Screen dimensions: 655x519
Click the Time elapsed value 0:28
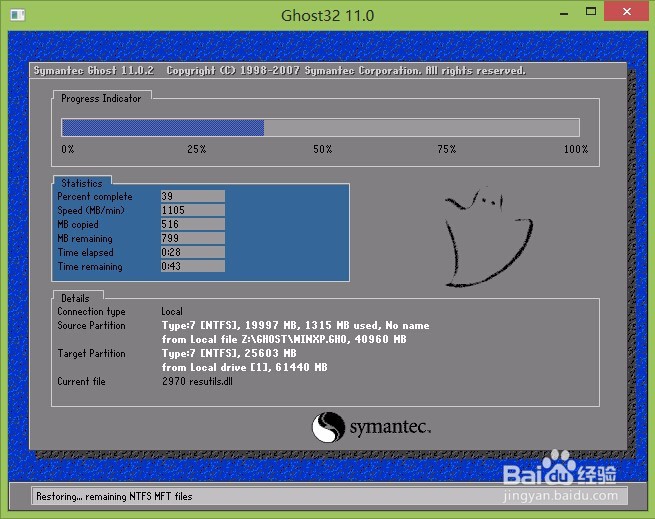(x=193, y=252)
